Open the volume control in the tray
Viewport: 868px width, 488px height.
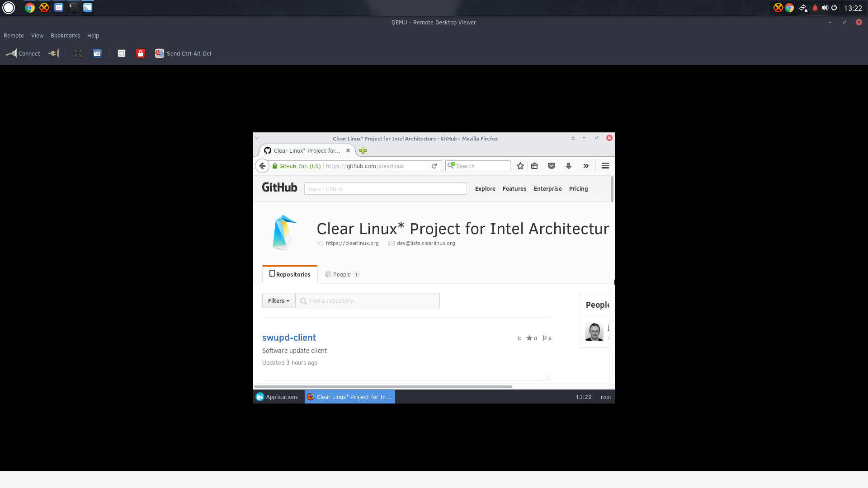pyautogui.click(x=825, y=8)
